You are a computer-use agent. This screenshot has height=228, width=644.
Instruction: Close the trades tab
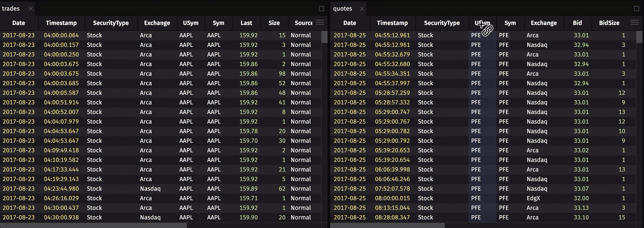coord(31,9)
